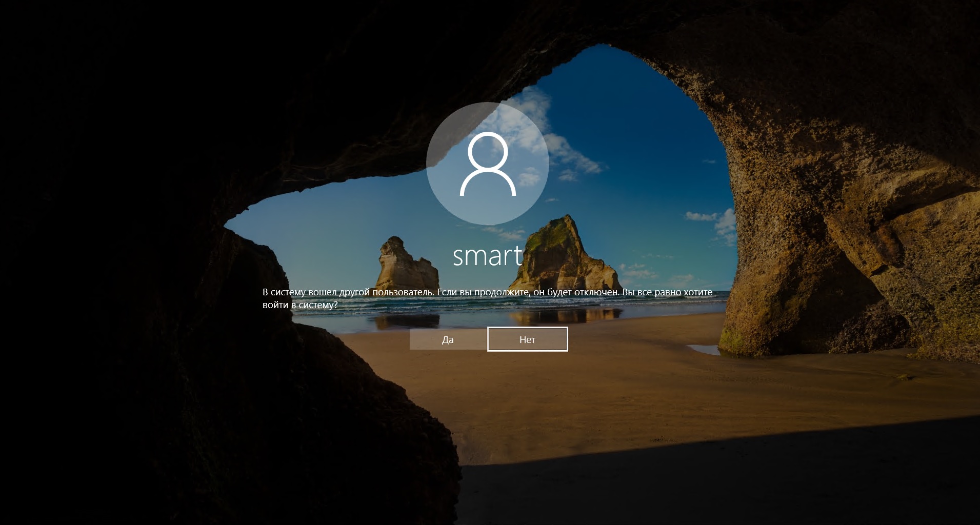Click the username text smart

488,255
